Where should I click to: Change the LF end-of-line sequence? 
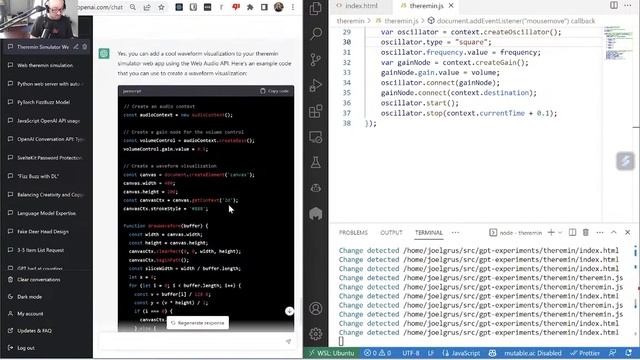pyautogui.click(x=431, y=353)
